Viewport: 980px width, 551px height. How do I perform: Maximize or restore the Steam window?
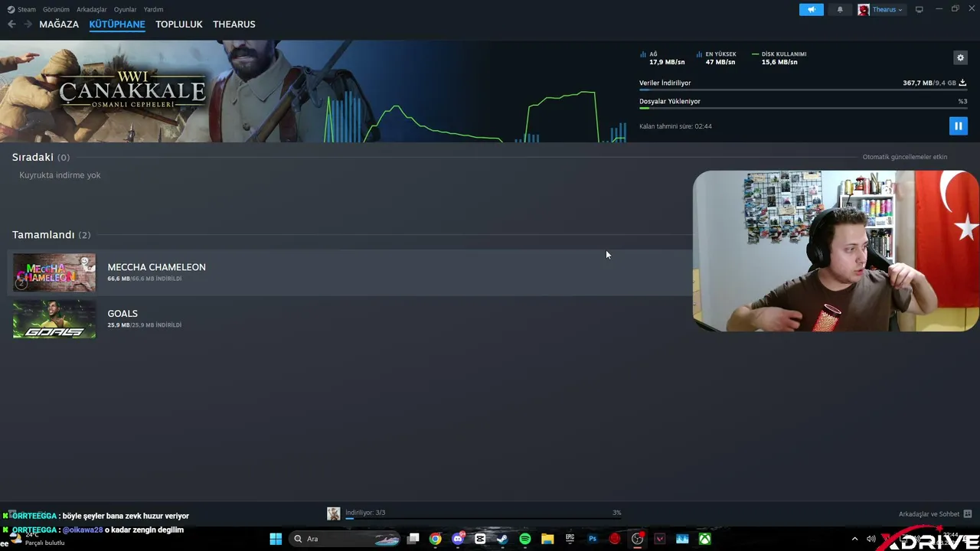[955, 9]
